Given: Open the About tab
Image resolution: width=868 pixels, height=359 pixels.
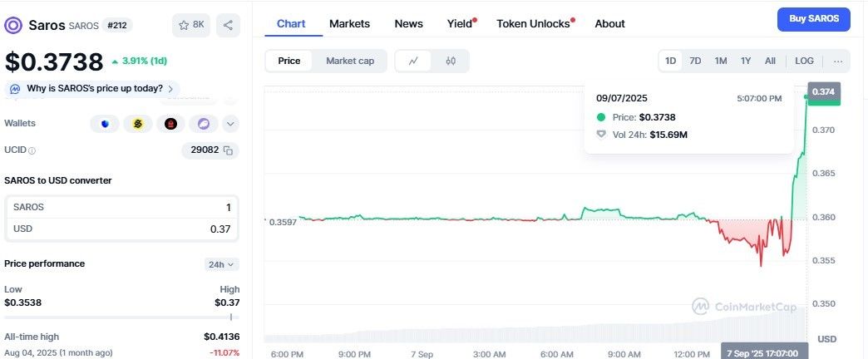Looking at the screenshot, I should pyautogui.click(x=609, y=24).
